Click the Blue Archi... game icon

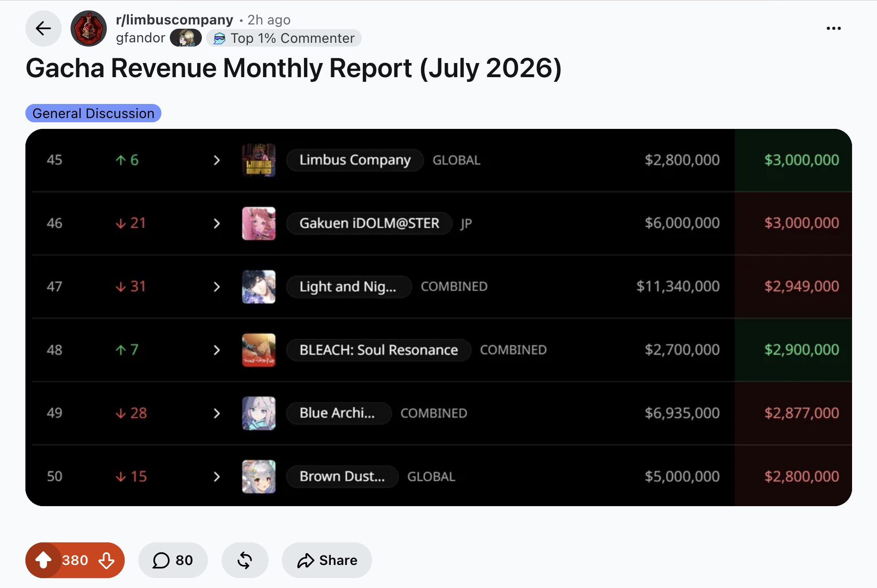pos(259,413)
